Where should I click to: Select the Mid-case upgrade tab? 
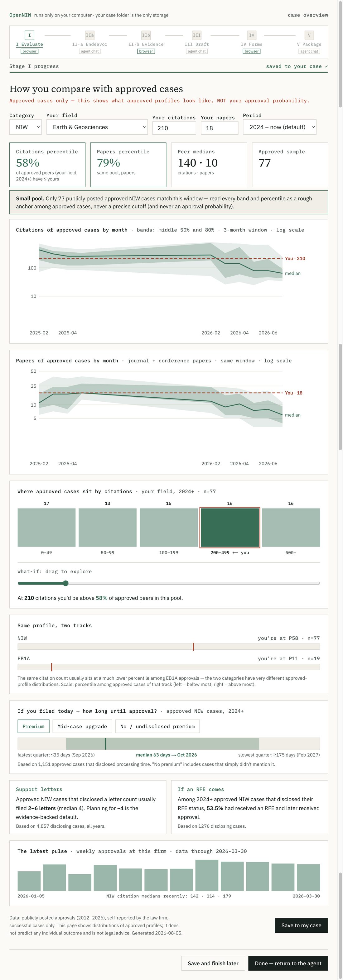pos(82,726)
